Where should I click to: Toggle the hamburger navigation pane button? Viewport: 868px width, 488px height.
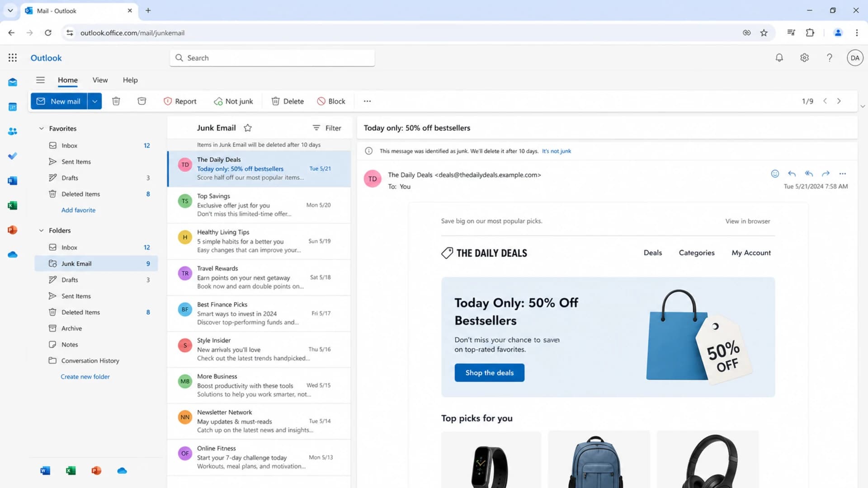click(40, 80)
